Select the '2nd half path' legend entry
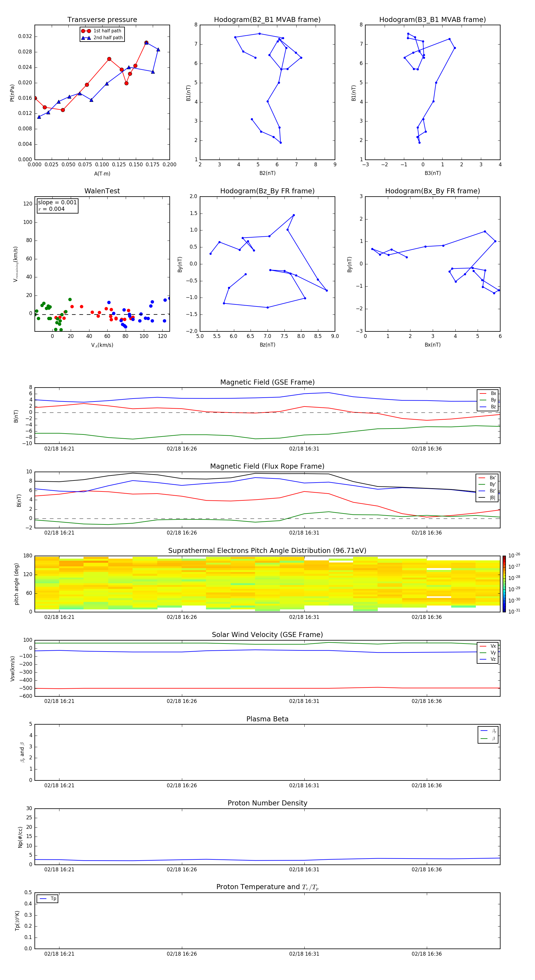This screenshot has height=980, width=535. pos(102,38)
